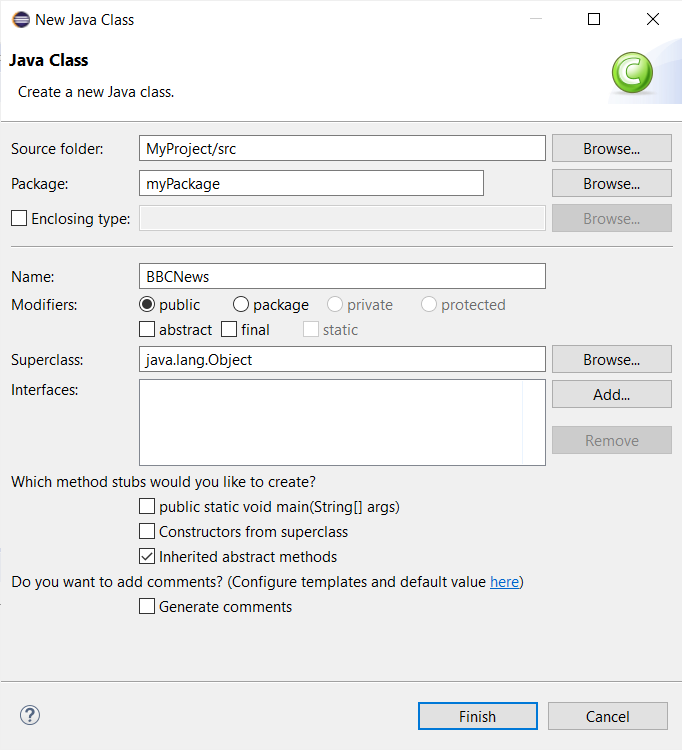Check Constructors from superclass option
Screen dimensions: 682x750
[148, 532]
